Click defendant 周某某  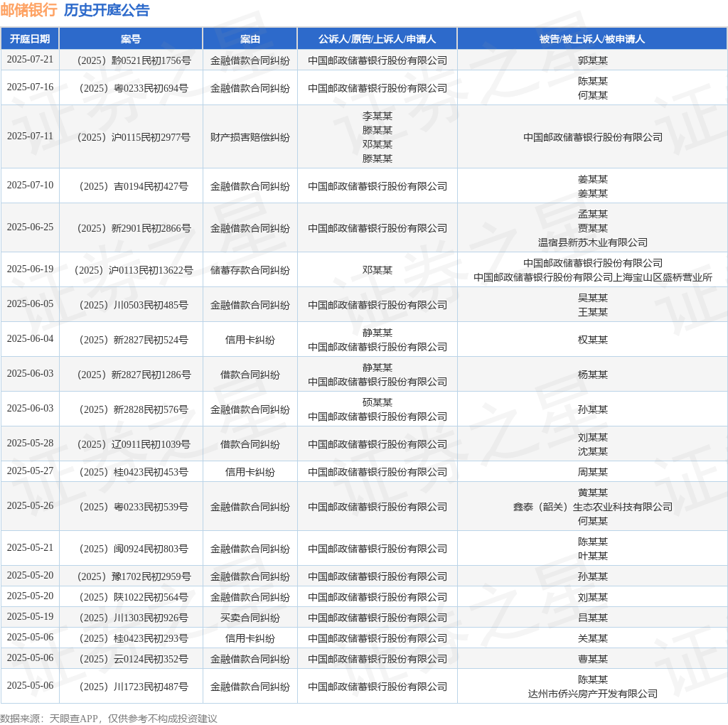point(592,472)
